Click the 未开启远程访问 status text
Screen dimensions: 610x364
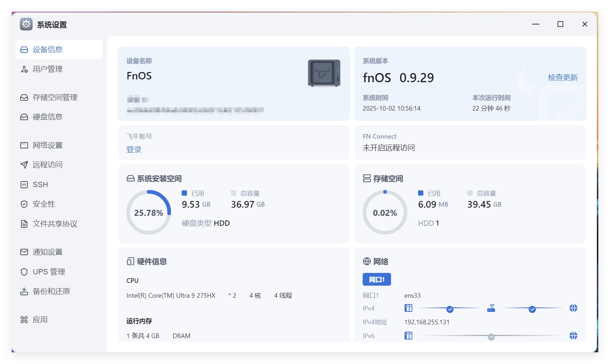(x=389, y=148)
